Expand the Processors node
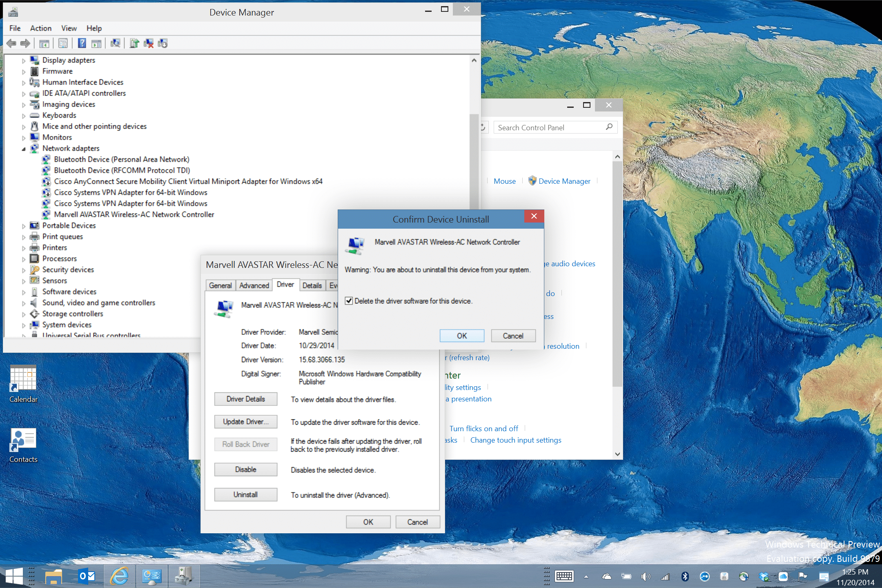The width and height of the screenshot is (882, 588). (24, 259)
